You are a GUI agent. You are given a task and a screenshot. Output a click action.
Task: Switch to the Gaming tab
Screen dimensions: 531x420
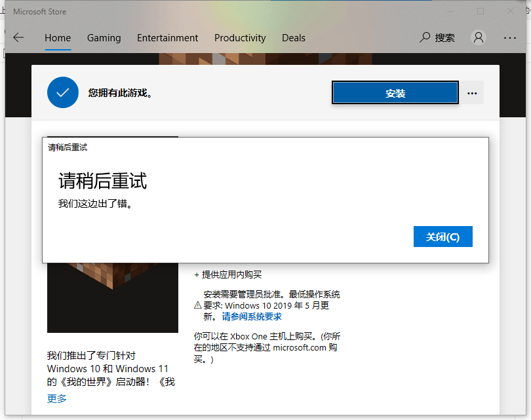point(104,38)
